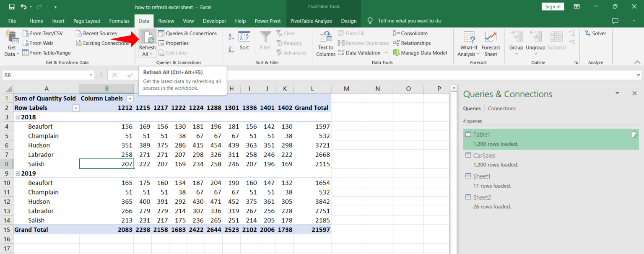Click the What-If Analysis icon
Viewport: 644px width, 254px height.
[x=469, y=38]
